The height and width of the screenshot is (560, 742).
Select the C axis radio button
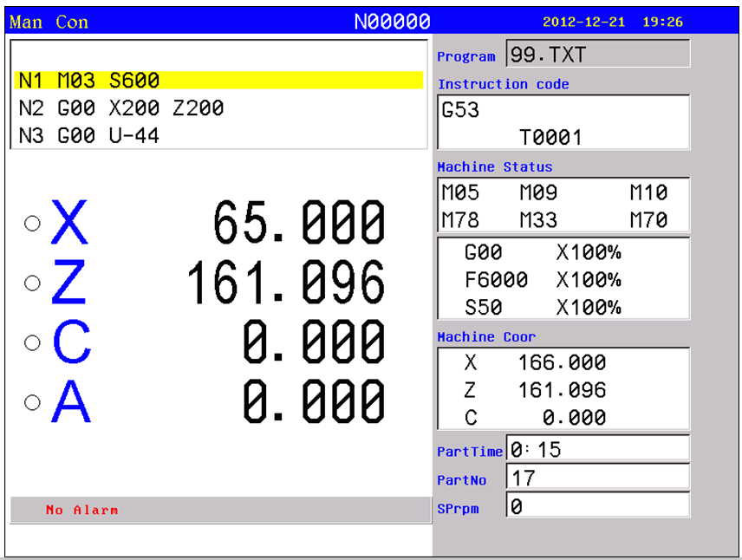tap(32, 342)
